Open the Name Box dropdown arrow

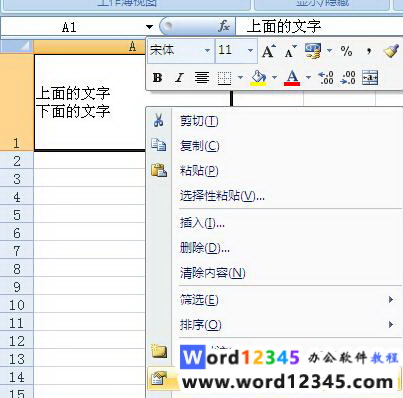click(149, 27)
